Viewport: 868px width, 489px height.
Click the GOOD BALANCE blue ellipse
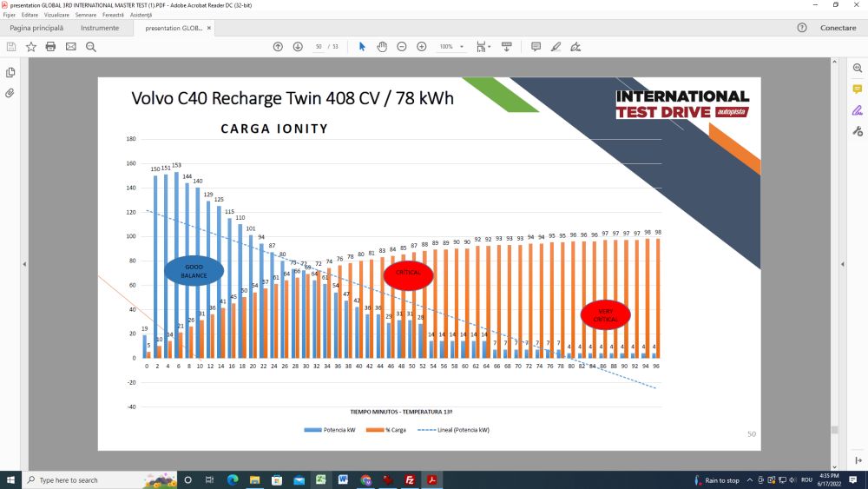pos(194,271)
